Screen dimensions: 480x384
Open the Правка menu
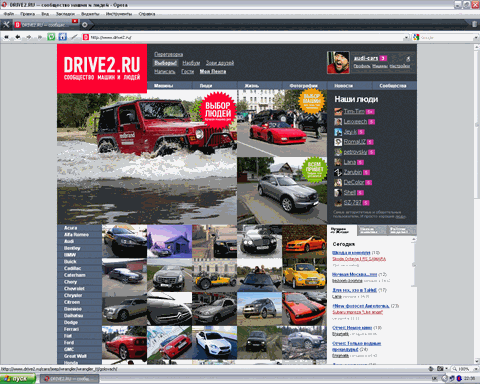click(27, 14)
